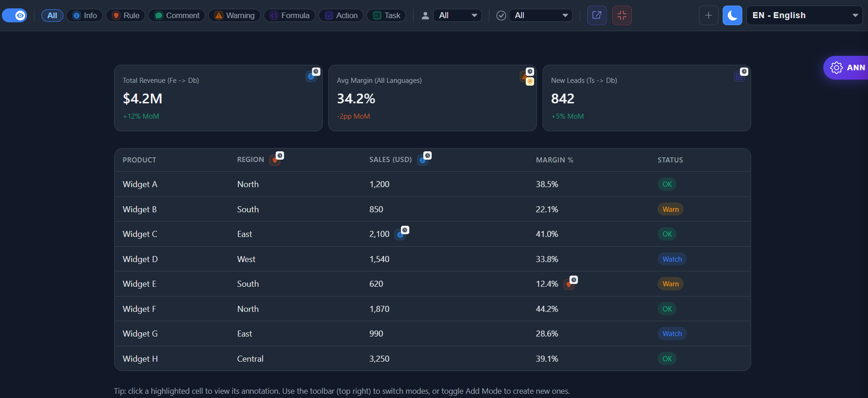This screenshot has height=398, width=868.
Task: Filter annotations by Info type
Action: 84,15
